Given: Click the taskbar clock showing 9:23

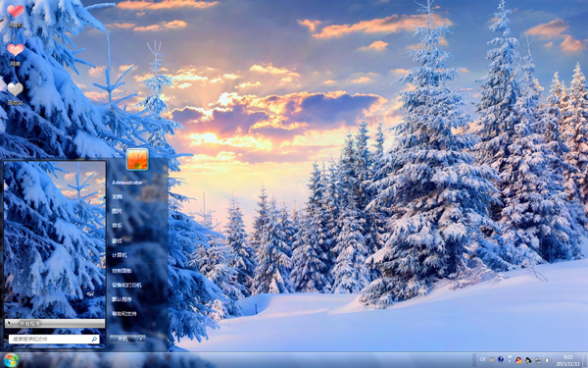Looking at the screenshot, I should pyautogui.click(x=567, y=360).
